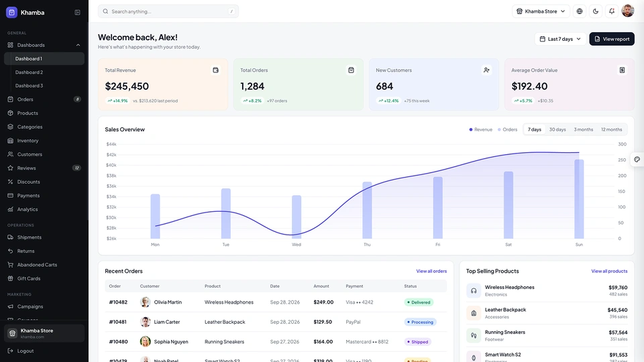Open the Khamba Store dropdown in header
The height and width of the screenshot is (362, 644).
tap(541, 11)
